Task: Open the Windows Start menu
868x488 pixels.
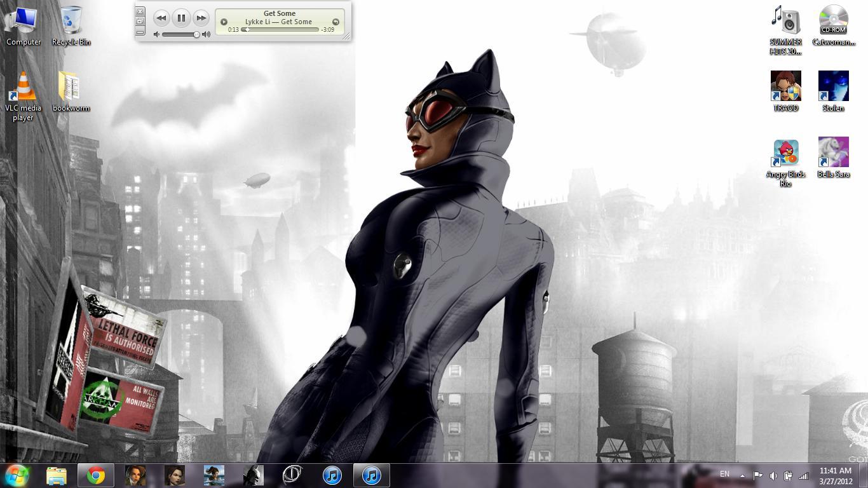Action: (x=17, y=475)
